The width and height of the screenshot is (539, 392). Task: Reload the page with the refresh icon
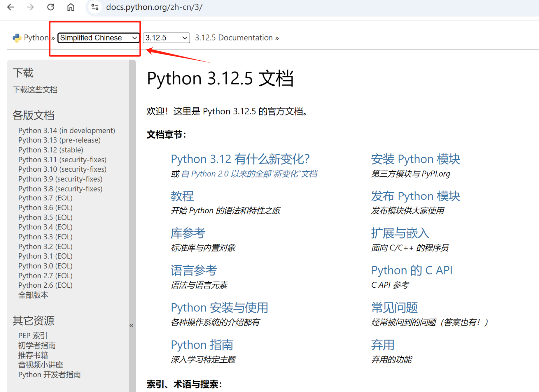coord(51,7)
